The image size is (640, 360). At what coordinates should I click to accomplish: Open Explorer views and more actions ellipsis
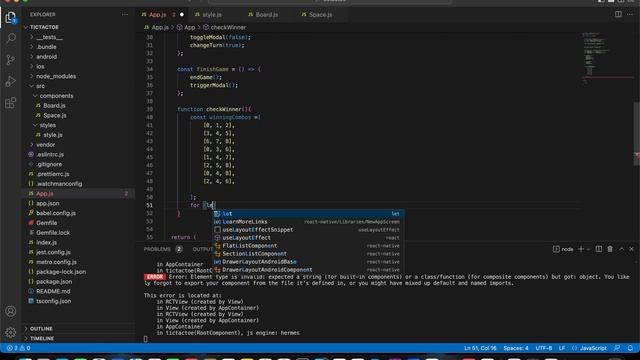(124, 14)
